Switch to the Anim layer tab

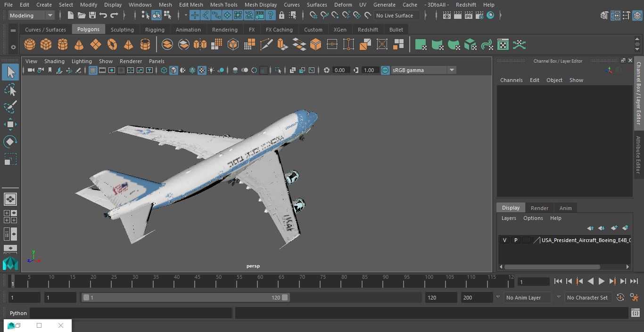[565, 208]
